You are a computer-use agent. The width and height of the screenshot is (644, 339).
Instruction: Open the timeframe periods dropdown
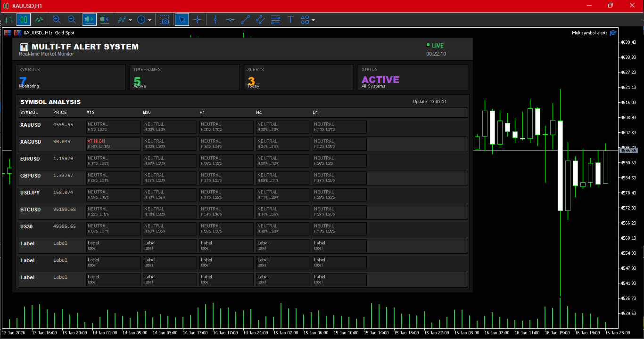(144, 20)
